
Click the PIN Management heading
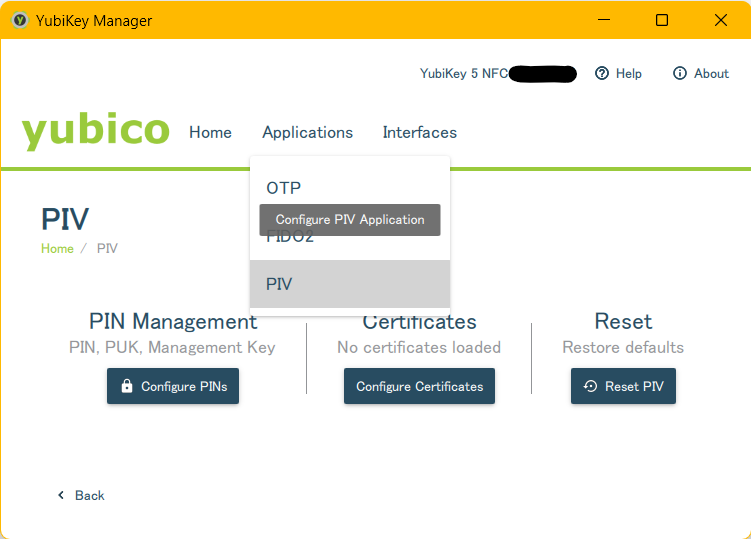pyautogui.click(x=173, y=321)
